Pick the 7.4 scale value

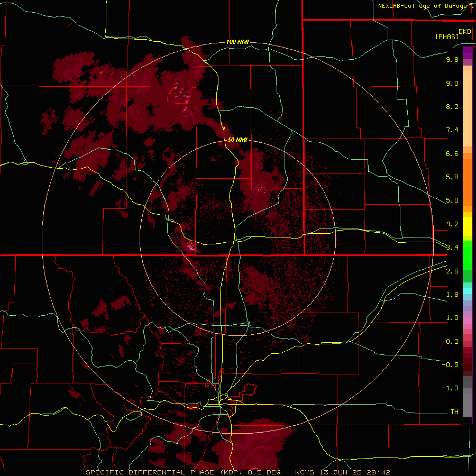point(452,130)
